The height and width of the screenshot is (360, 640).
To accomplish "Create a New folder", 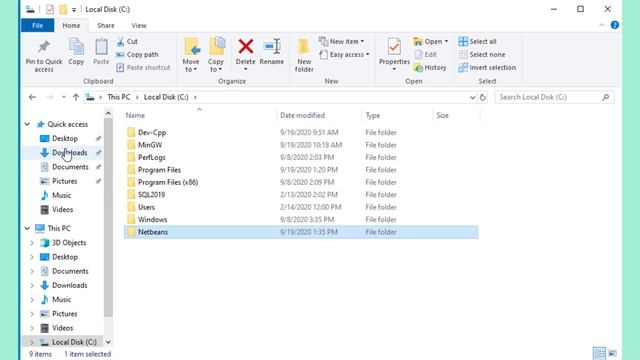I will click(x=304, y=56).
